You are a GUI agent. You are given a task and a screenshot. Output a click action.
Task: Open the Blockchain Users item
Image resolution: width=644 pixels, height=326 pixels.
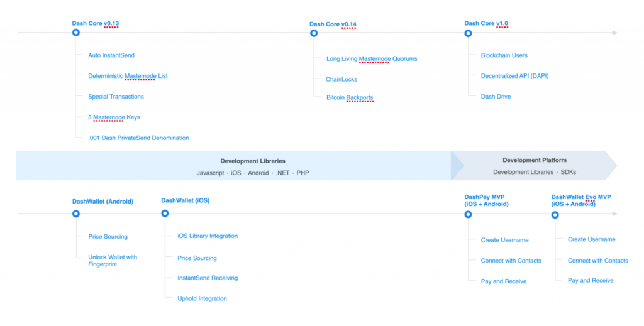(x=504, y=55)
